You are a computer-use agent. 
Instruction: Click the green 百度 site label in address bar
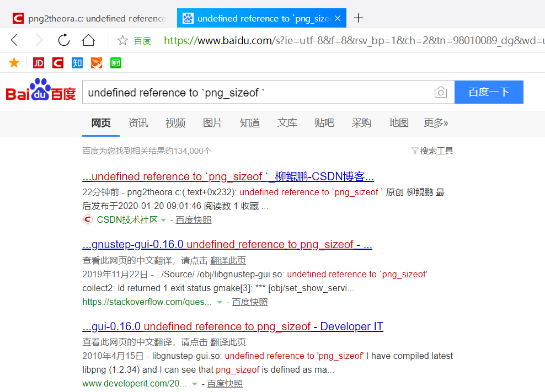point(142,41)
